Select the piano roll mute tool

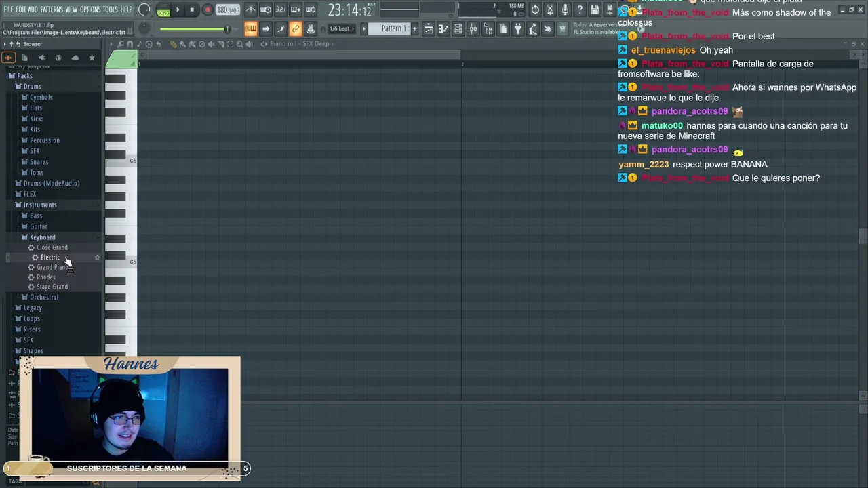click(212, 44)
